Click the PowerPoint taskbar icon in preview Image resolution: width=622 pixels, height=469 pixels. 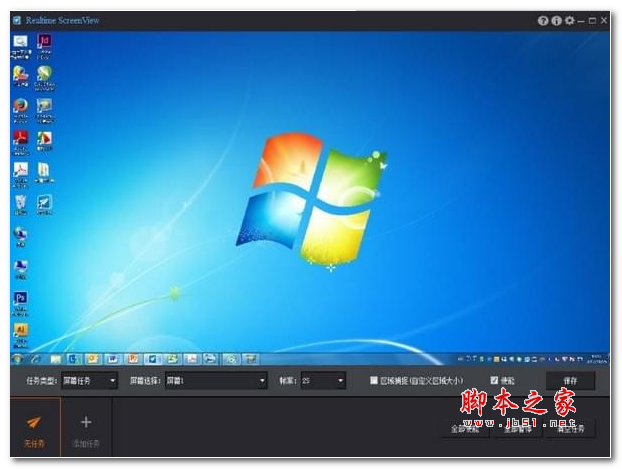(132, 359)
